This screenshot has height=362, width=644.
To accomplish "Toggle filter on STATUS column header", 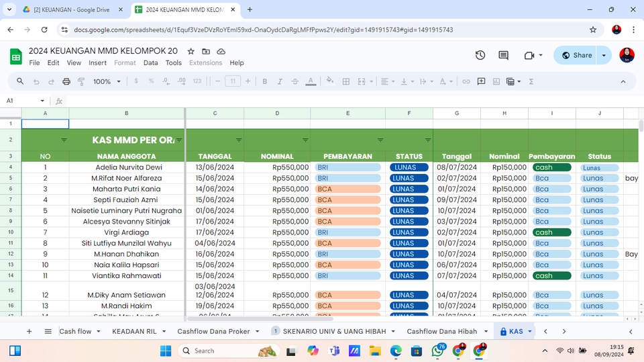I will tap(427, 140).
